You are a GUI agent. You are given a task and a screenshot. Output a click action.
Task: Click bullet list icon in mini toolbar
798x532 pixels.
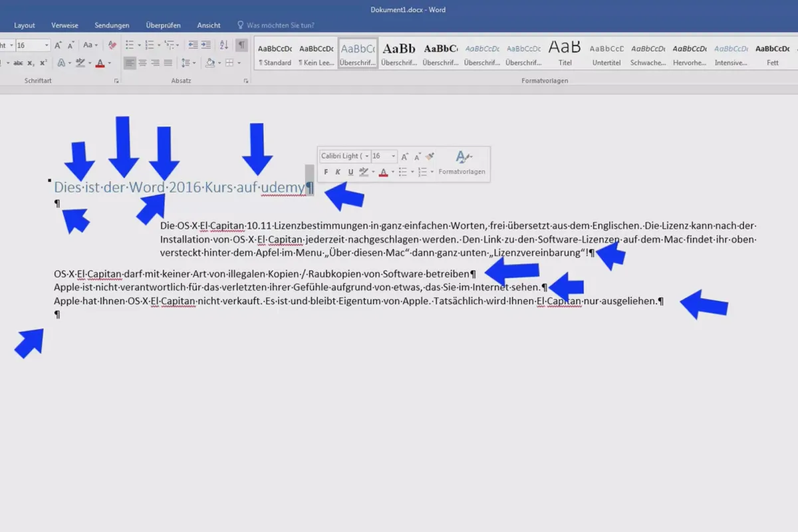402,172
